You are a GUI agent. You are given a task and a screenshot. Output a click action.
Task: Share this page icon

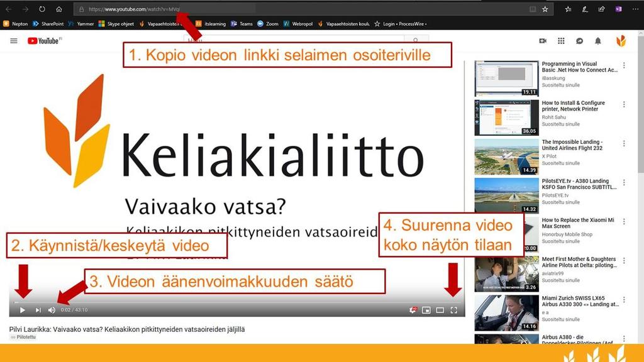602,9
